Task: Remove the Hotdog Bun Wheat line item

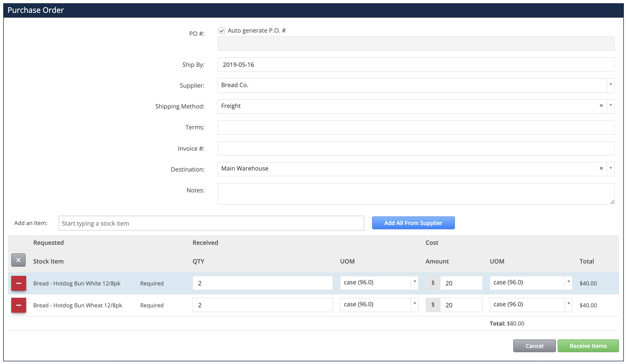Action: click(x=18, y=305)
